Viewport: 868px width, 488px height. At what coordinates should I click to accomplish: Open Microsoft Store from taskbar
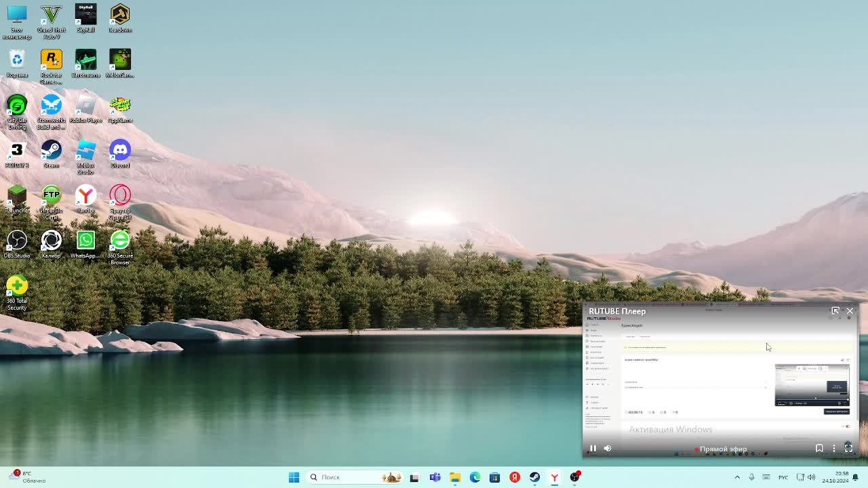click(x=494, y=477)
